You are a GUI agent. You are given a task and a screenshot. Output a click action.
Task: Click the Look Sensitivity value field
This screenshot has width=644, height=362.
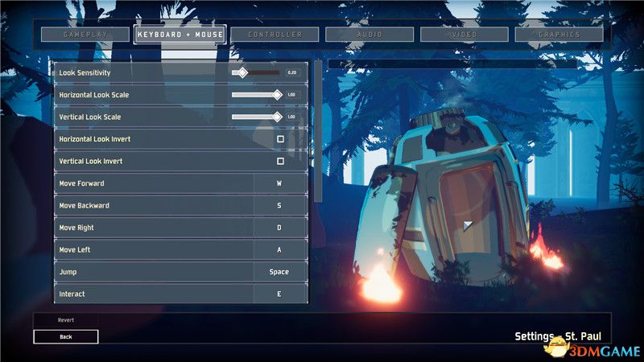(292, 72)
